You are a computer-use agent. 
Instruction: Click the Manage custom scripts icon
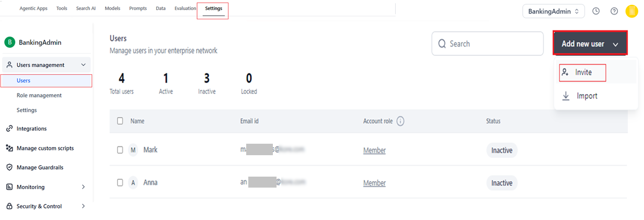(9, 148)
